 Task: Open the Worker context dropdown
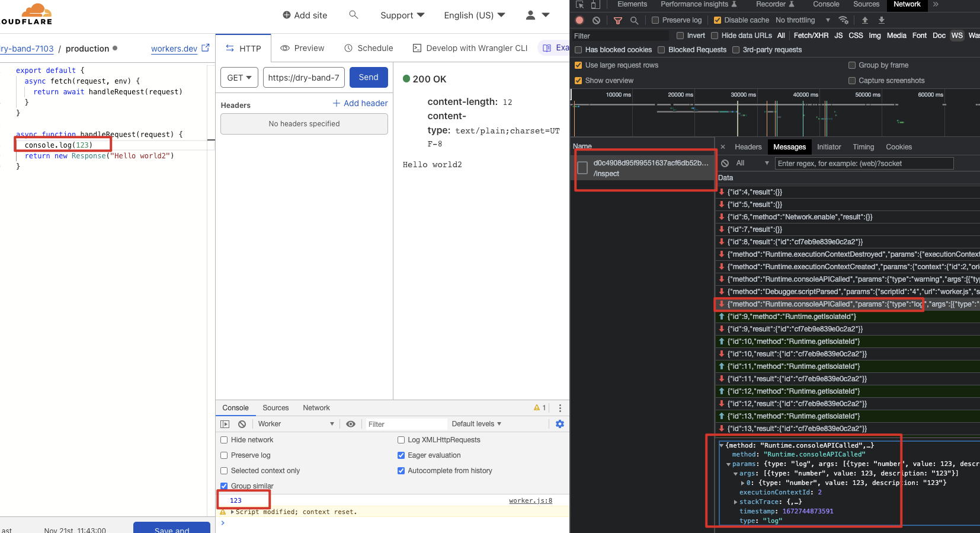coord(296,424)
